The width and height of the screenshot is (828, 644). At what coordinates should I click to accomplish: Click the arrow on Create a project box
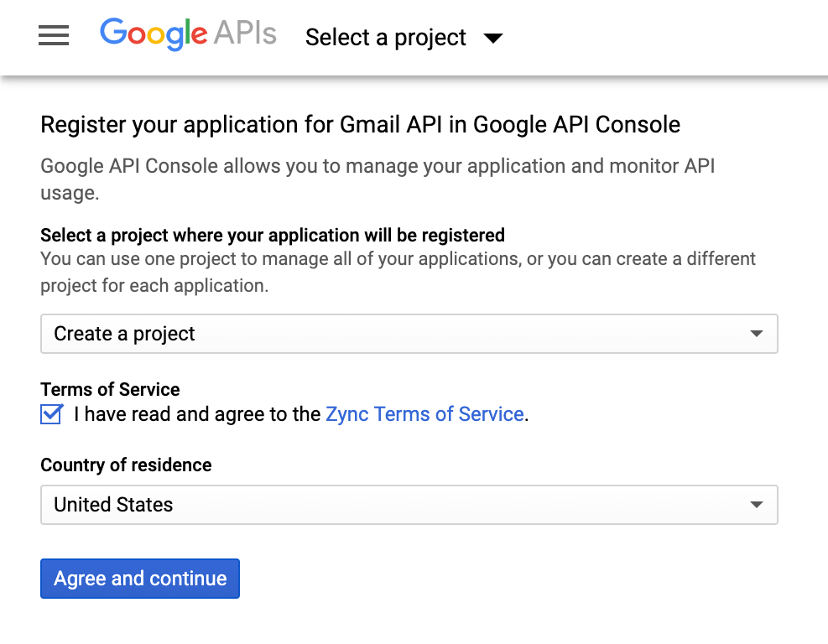pyautogui.click(x=756, y=334)
